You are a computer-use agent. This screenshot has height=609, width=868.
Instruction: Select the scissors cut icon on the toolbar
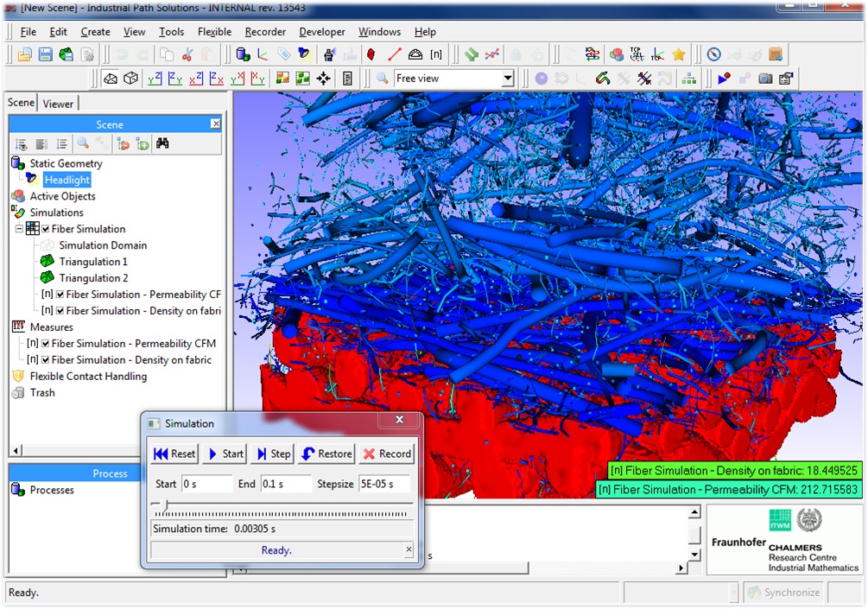tap(188, 54)
